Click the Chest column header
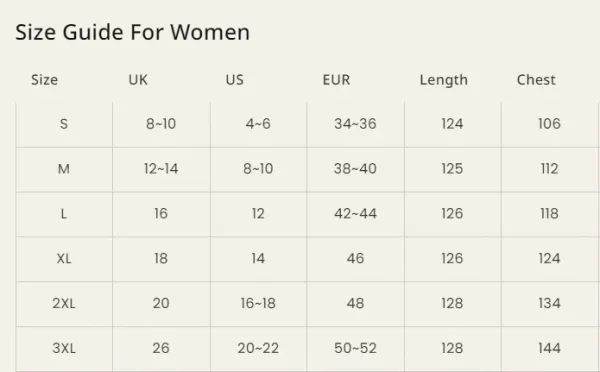The width and height of the screenshot is (600, 372). coord(536,80)
